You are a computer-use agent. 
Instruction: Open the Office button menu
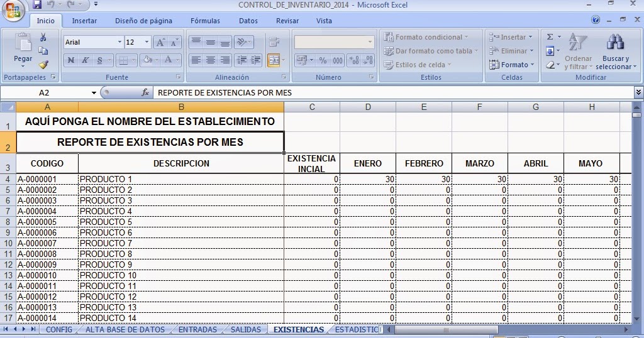[13, 11]
